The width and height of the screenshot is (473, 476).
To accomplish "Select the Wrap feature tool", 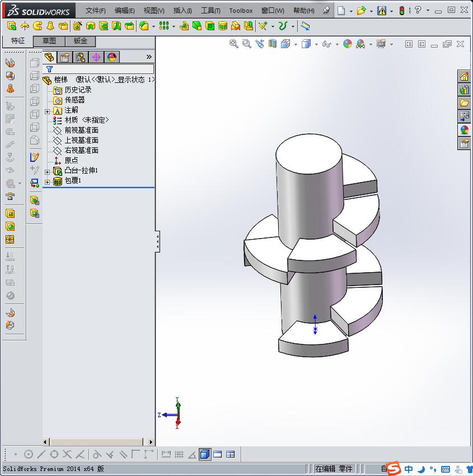I will point(223,26).
